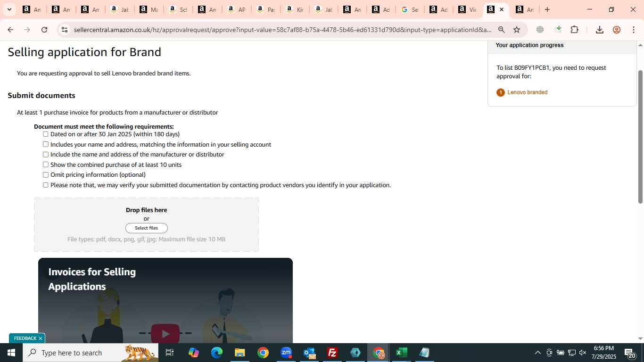Open the Chrome three-dot menu

(x=633, y=30)
